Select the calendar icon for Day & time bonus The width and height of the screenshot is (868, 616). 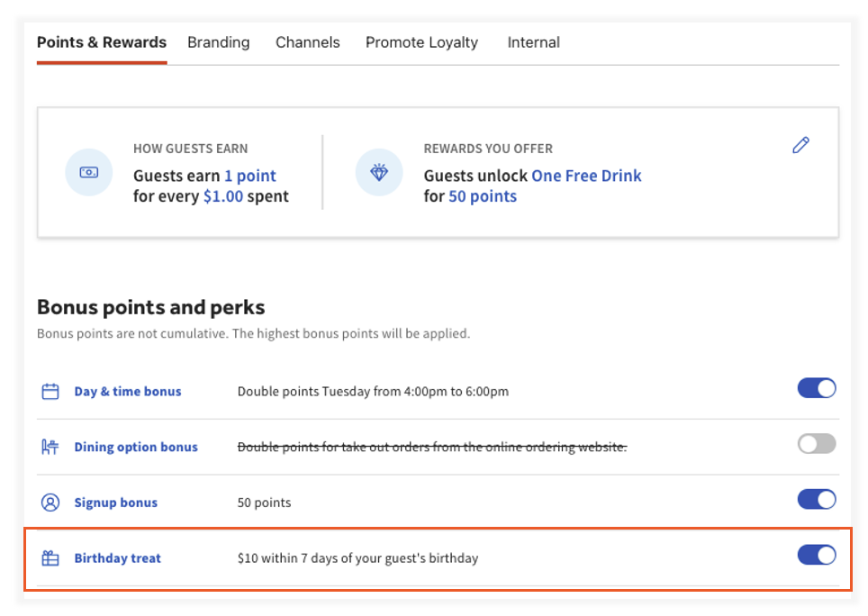click(x=49, y=391)
